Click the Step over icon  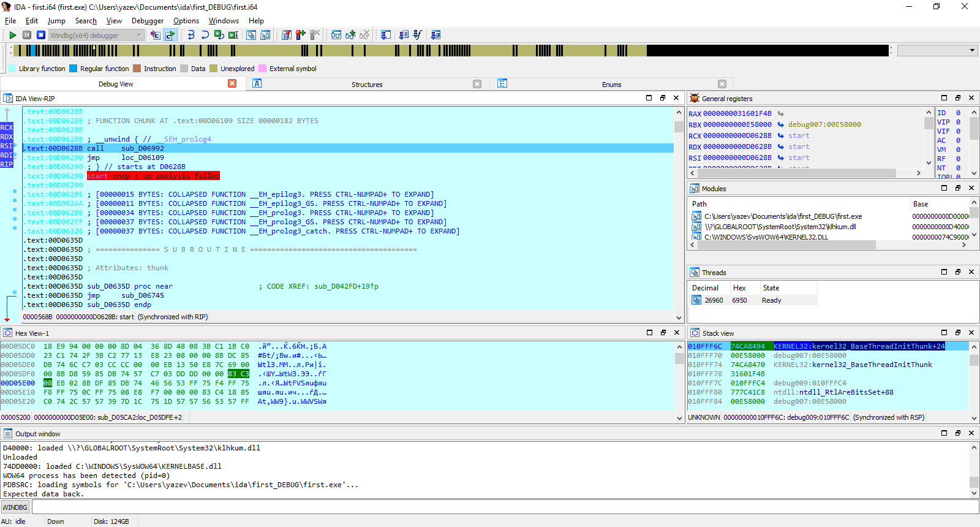(x=205, y=36)
